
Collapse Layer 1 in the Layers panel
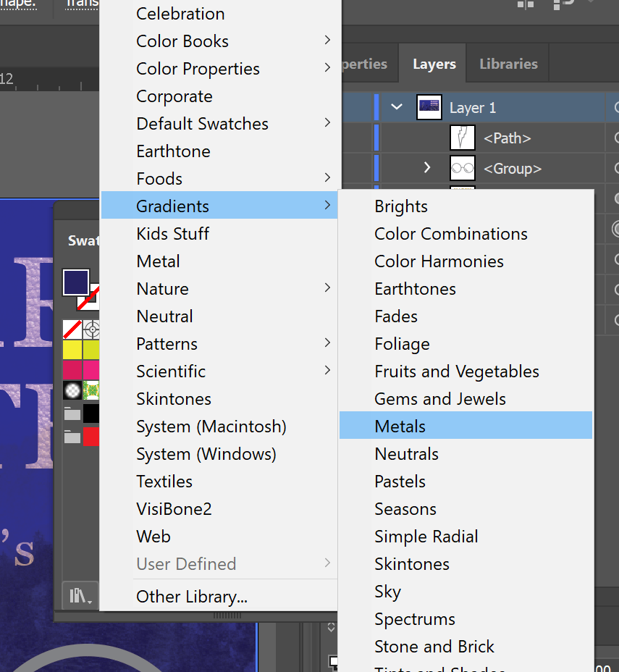396,106
